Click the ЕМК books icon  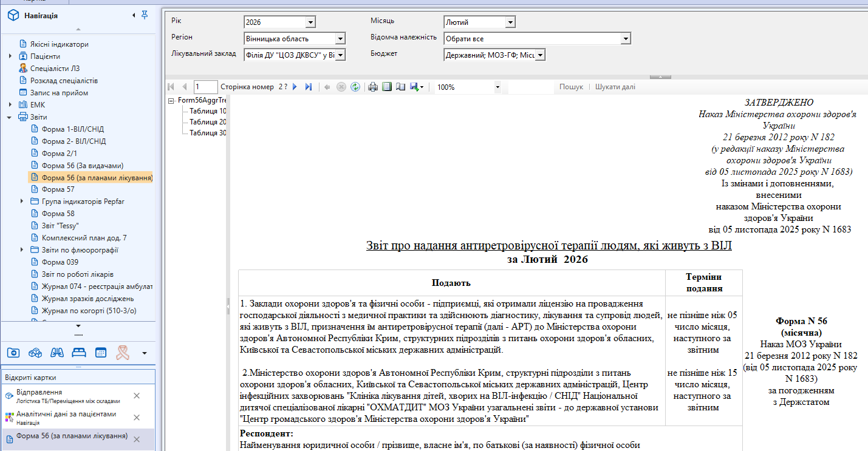pyautogui.click(x=23, y=105)
